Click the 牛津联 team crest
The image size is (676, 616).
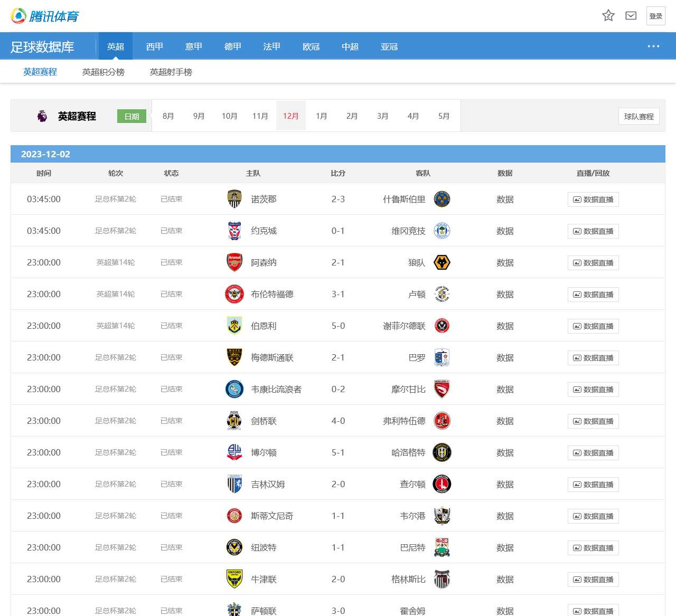pyautogui.click(x=234, y=579)
